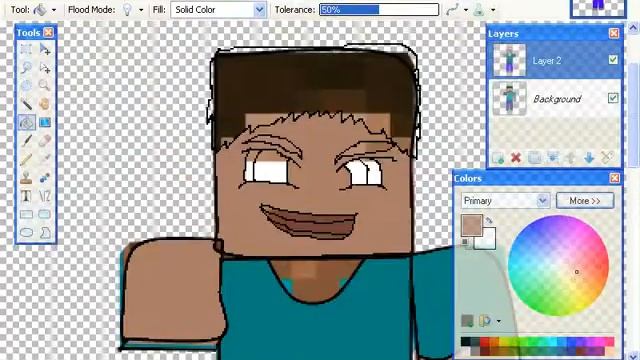Select the Text tool
Viewport: 640px width, 360px height.
click(x=27, y=196)
